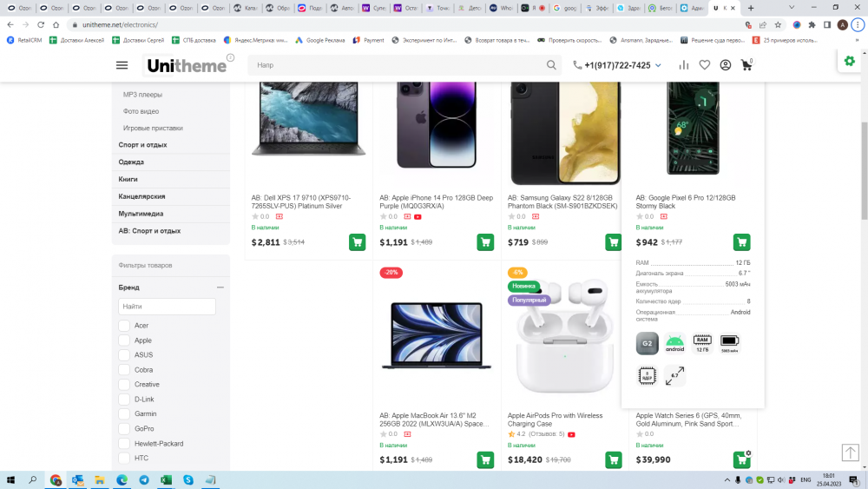Add Dell XPS 17 to cart
This screenshot has width=868, height=489.
(x=357, y=242)
